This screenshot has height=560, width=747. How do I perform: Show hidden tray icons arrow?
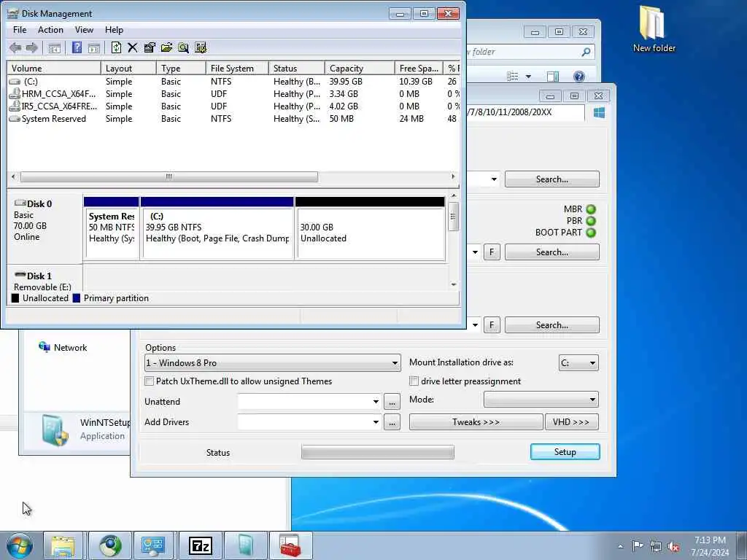coord(620,547)
